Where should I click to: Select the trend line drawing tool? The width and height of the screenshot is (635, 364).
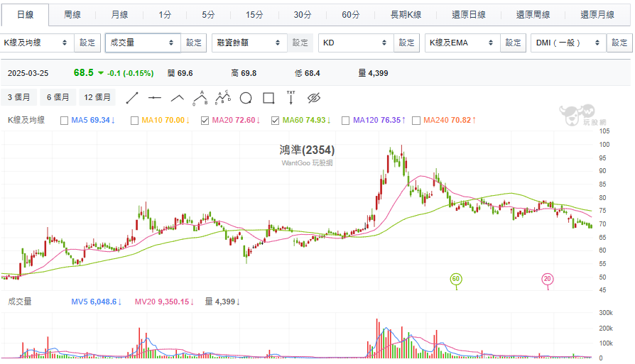[132, 97]
